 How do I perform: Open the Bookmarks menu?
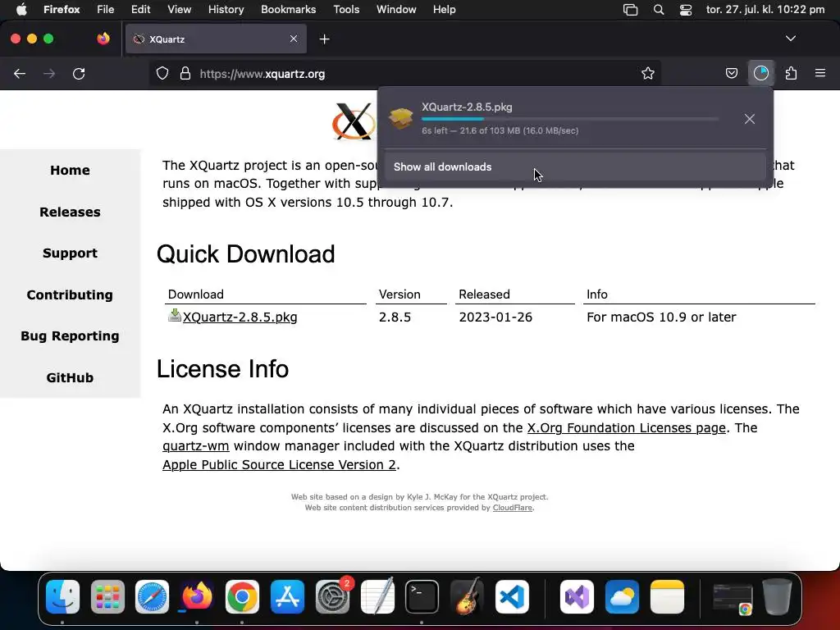[x=288, y=10]
